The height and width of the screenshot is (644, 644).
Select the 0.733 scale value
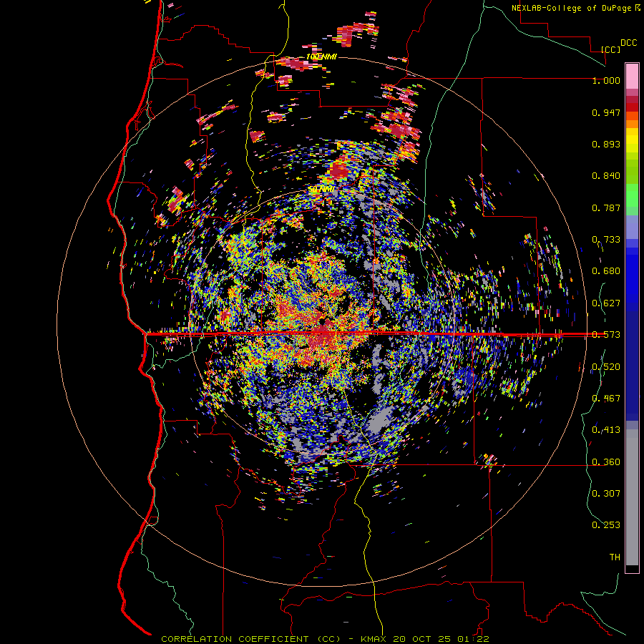pos(606,240)
